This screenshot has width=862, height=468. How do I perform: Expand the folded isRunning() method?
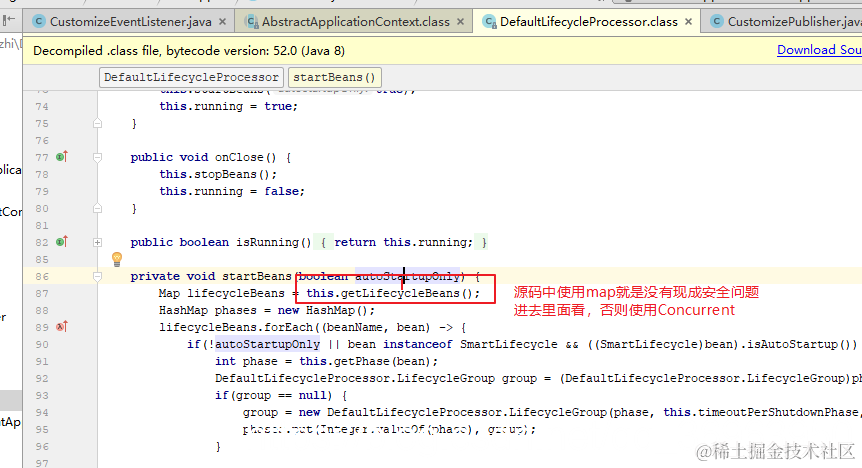[x=97, y=242]
